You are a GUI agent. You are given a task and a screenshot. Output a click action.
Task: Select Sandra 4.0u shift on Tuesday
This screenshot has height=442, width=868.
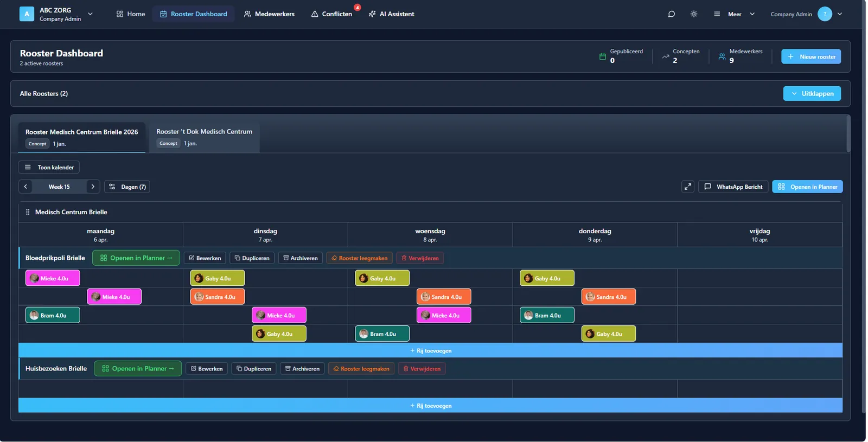pyautogui.click(x=218, y=297)
